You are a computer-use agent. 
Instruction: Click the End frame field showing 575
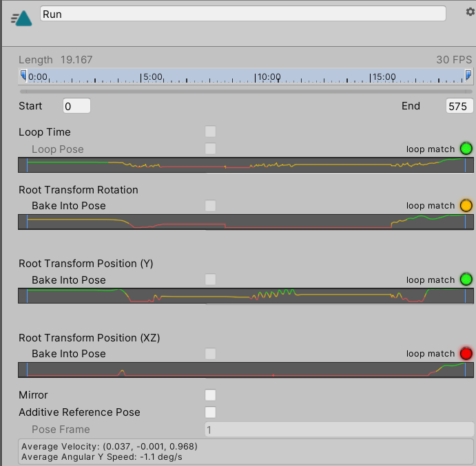459,106
